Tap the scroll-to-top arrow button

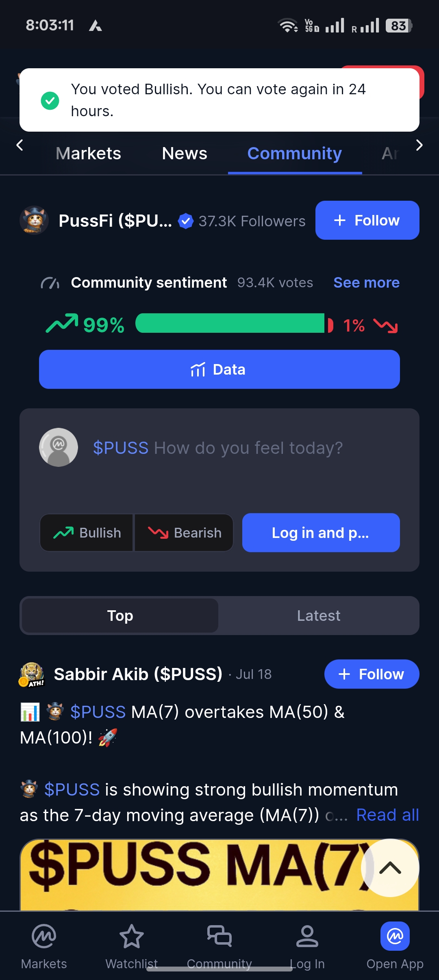(390, 868)
